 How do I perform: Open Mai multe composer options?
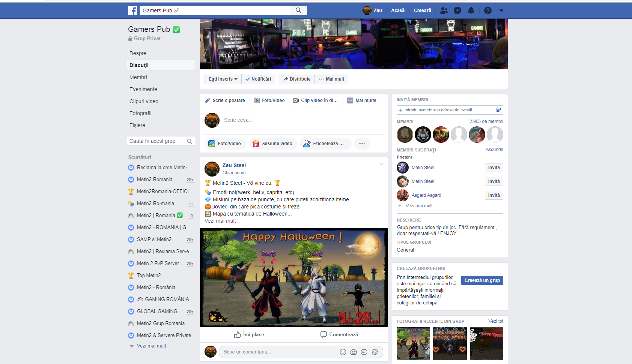(x=362, y=100)
